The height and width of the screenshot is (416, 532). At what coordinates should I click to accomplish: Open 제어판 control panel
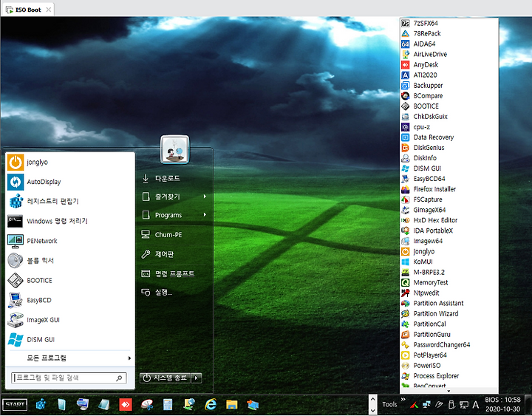[x=174, y=254]
